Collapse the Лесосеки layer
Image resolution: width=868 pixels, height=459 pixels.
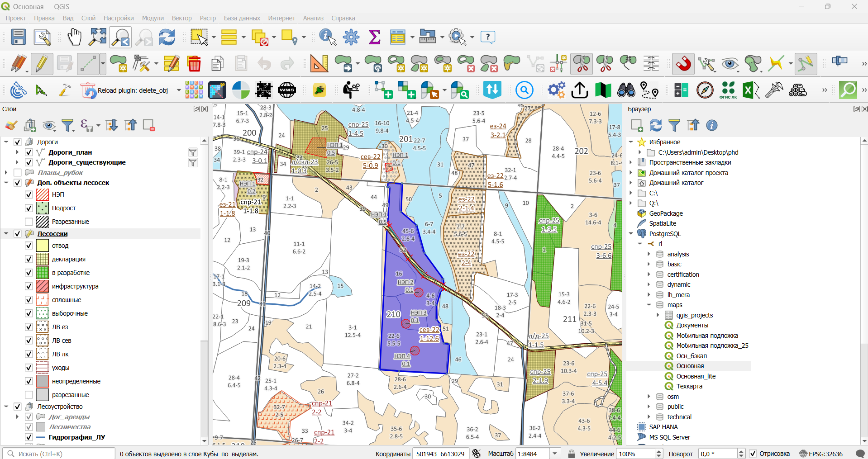click(x=6, y=234)
